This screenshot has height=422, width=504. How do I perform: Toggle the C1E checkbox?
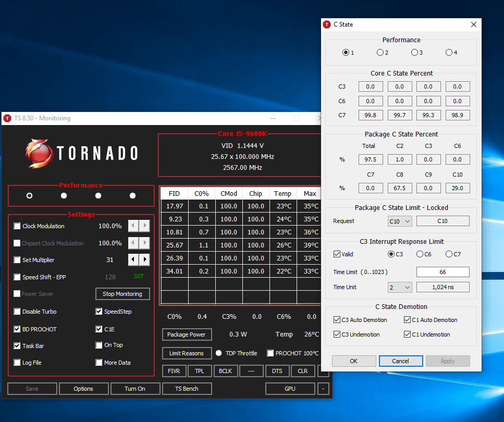coord(99,329)
